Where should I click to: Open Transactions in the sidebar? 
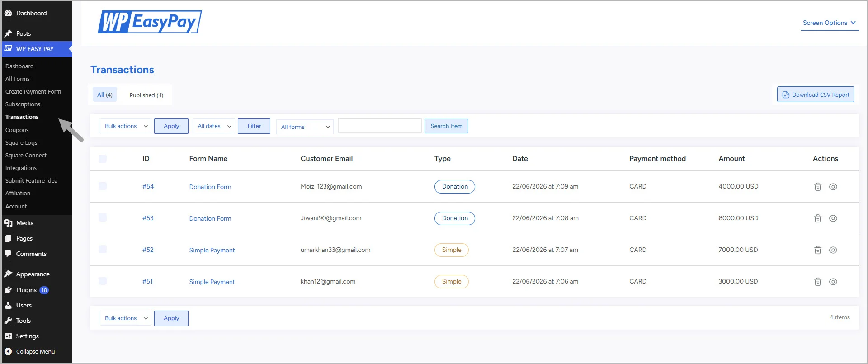pyautogui.click(x=22, y=117)
